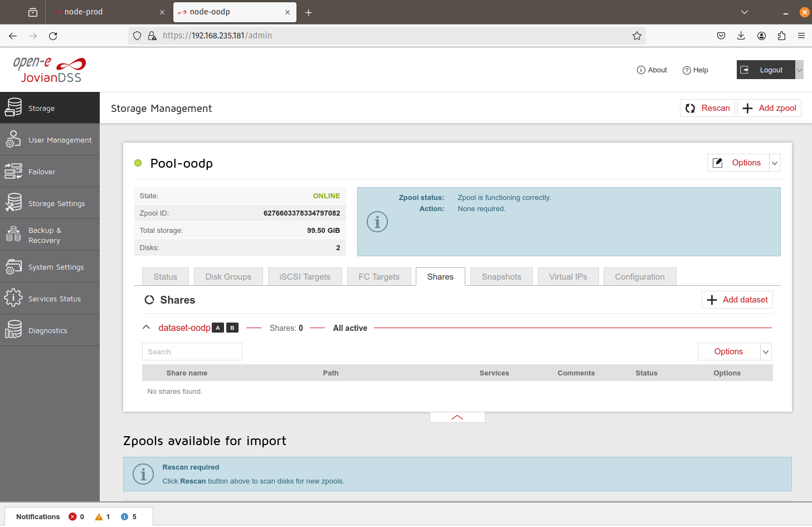Open the Storage section icon in sidebar
812x527 pixels.
13,108
